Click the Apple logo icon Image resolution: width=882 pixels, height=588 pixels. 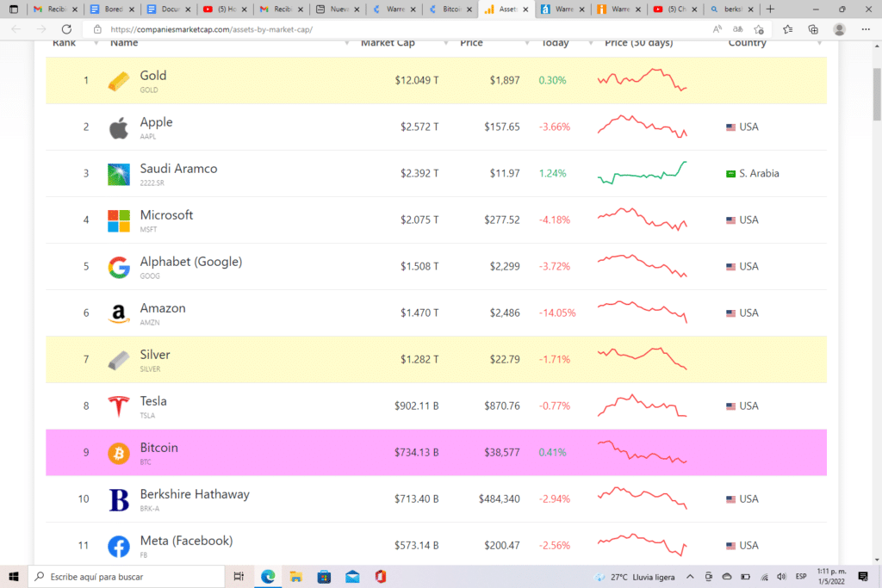[x=119, y=128]
